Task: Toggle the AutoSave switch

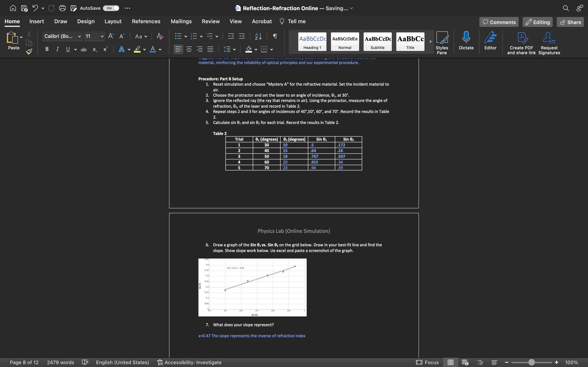Action: point(111,8)
